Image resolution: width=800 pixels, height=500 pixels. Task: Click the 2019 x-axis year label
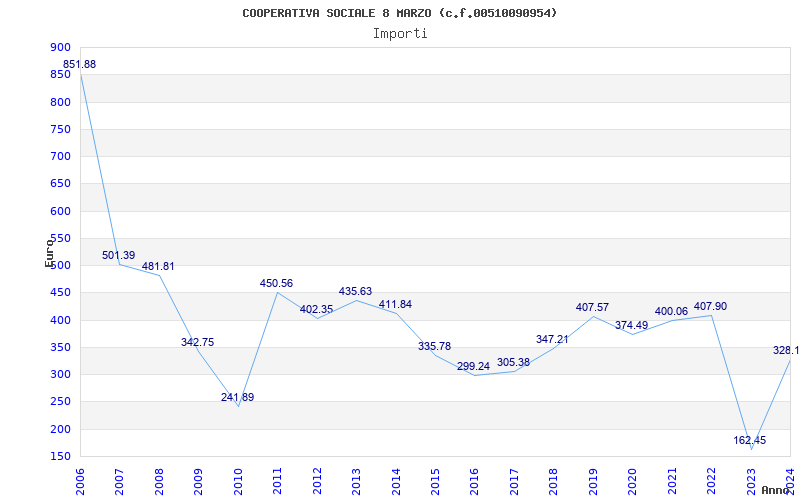(593, 481)
